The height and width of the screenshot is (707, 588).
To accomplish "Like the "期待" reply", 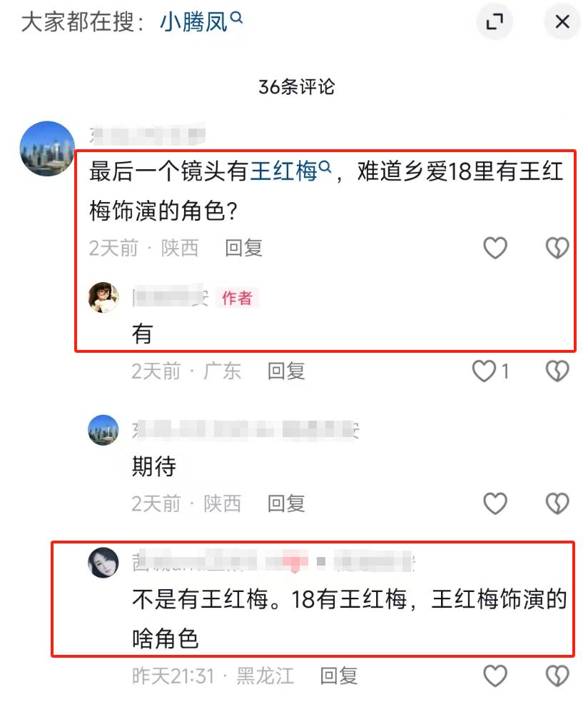I will coord(495,503).
